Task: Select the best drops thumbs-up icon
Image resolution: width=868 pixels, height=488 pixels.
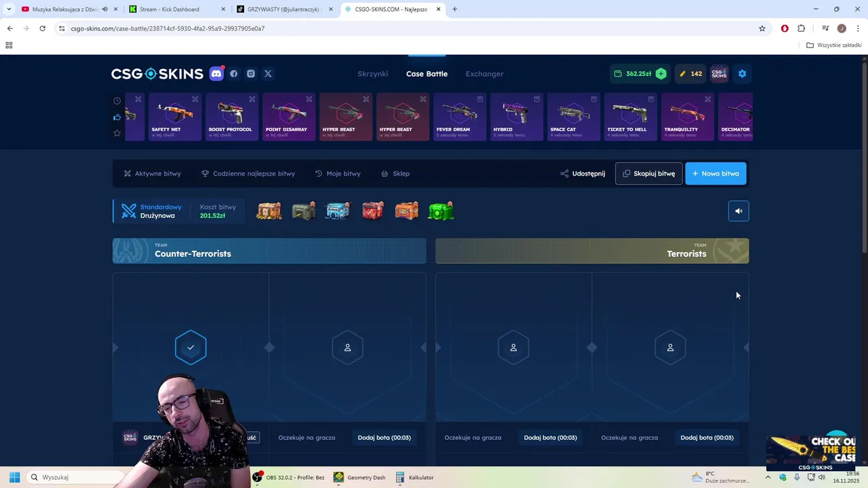Action: (x=117, y=117)
